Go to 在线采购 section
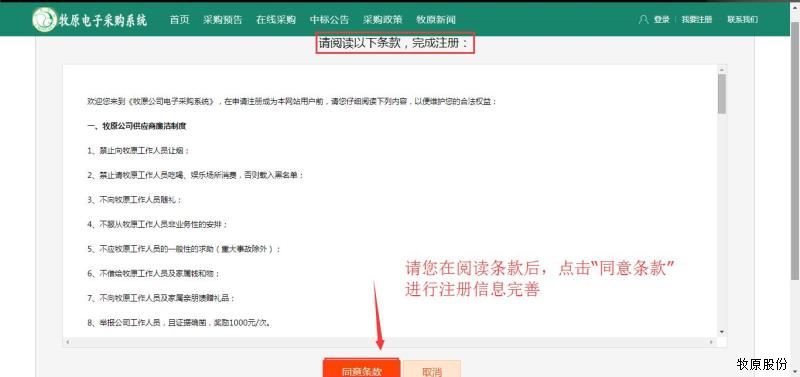Screen dimensions: 800x377 click(276, 20)
